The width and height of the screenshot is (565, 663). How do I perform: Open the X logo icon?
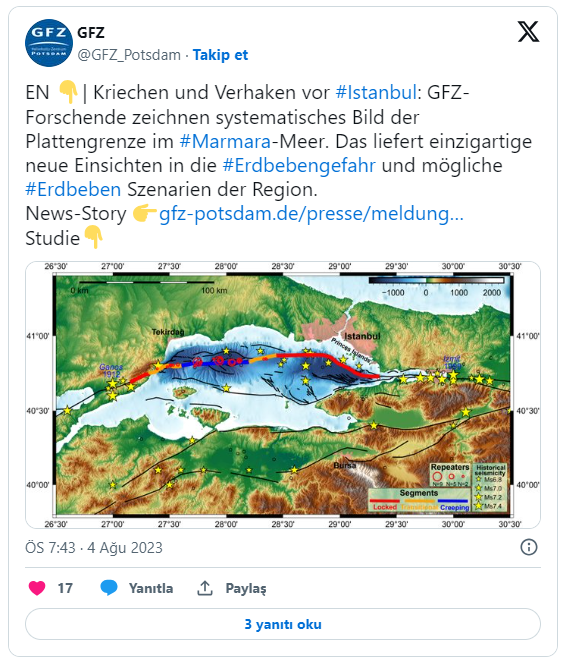529,32
